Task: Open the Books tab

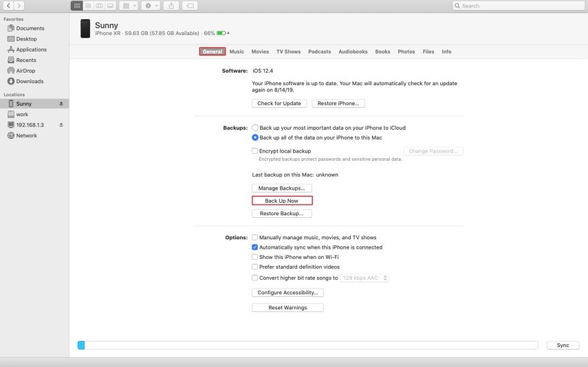Action: click(382, 52)
